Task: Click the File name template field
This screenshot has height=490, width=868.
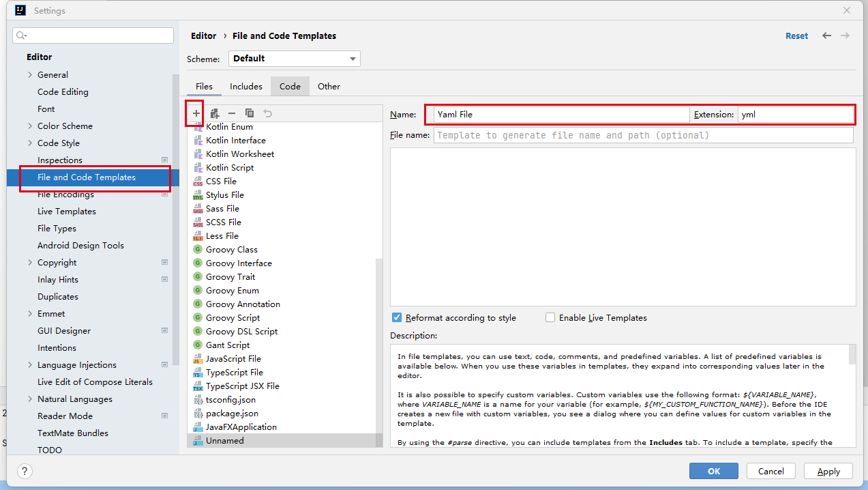Action: click(x=643, y=135)
